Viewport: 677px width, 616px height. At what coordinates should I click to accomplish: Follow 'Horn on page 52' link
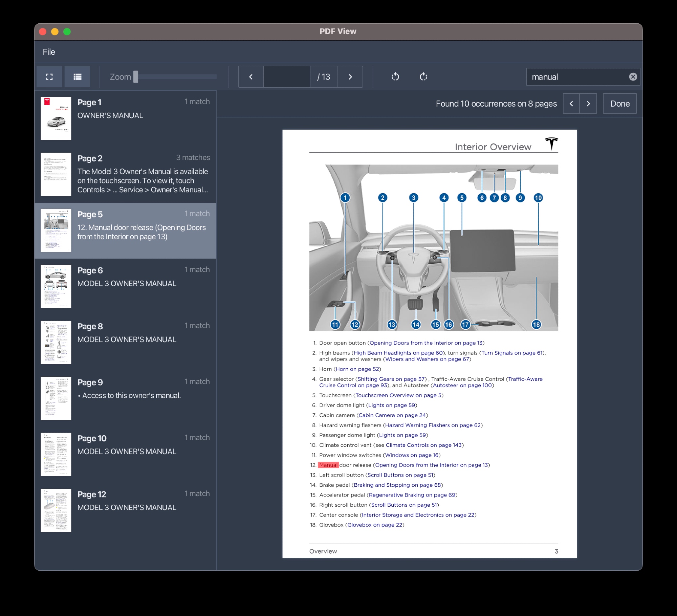tap(357, 369)
